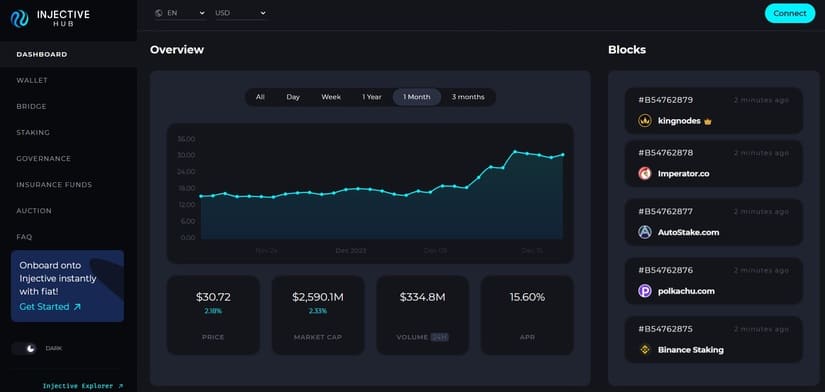The width and height of the screenshot is (825, 392).
Task: Click the Blocks heading
Action: (627, 50)
